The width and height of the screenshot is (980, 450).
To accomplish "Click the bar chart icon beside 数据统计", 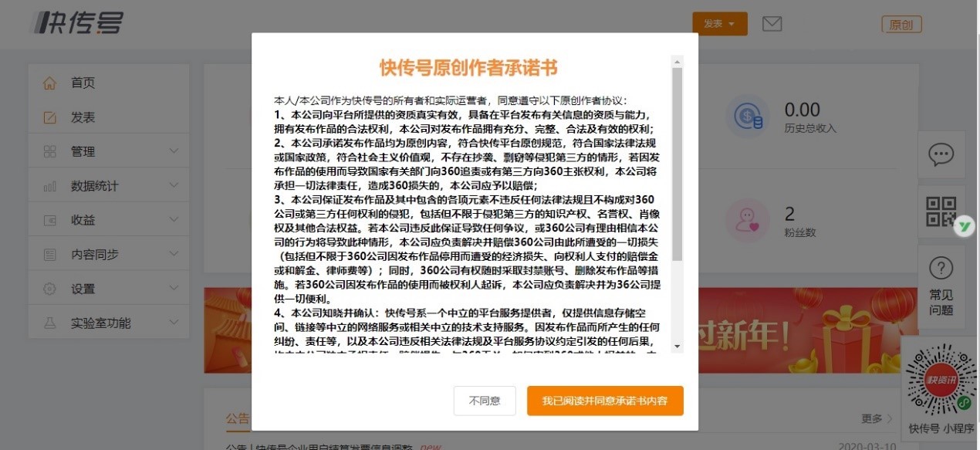I will point(50,186).
